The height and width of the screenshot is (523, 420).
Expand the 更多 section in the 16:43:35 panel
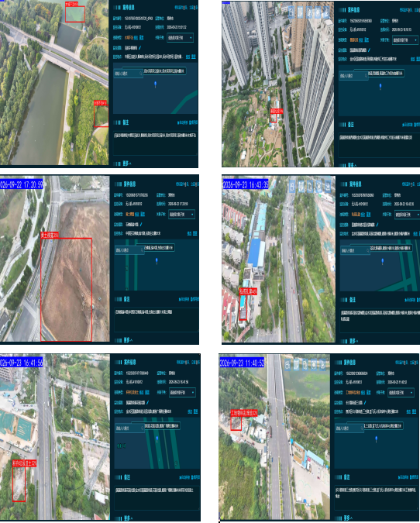[353, 341]
